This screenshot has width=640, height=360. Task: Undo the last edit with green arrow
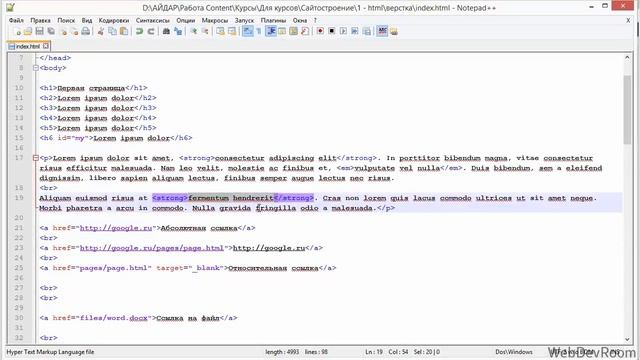[x=139, y=31]
